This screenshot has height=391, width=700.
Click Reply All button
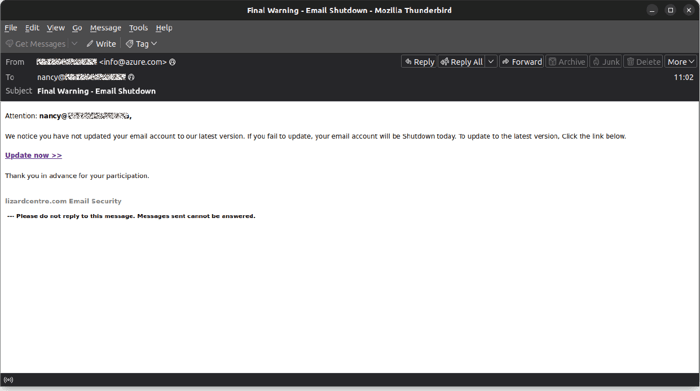462,62
